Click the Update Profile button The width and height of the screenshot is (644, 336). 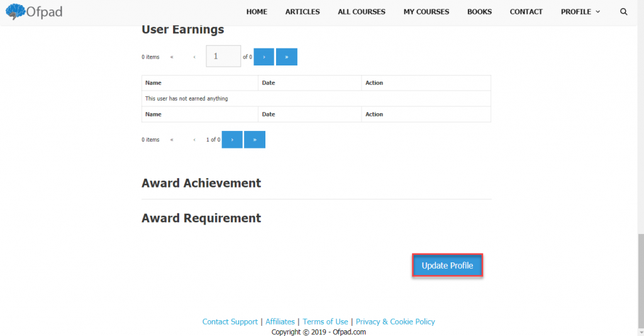(447, 266)
